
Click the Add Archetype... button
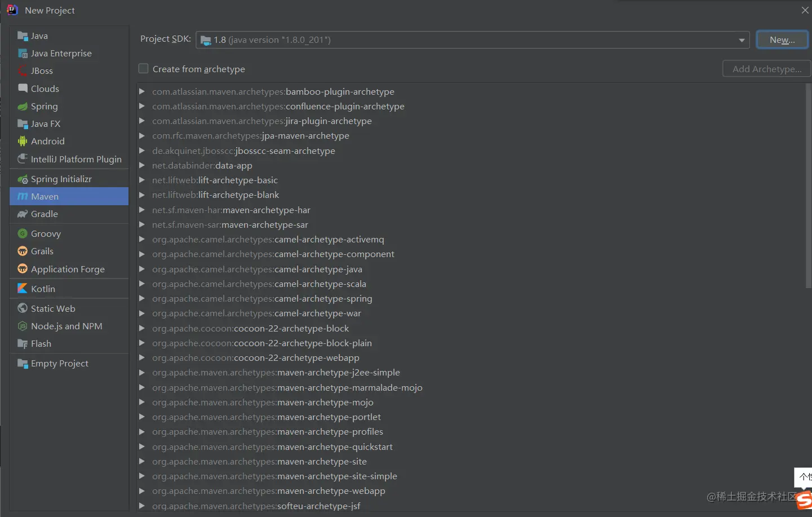[766, 69]
